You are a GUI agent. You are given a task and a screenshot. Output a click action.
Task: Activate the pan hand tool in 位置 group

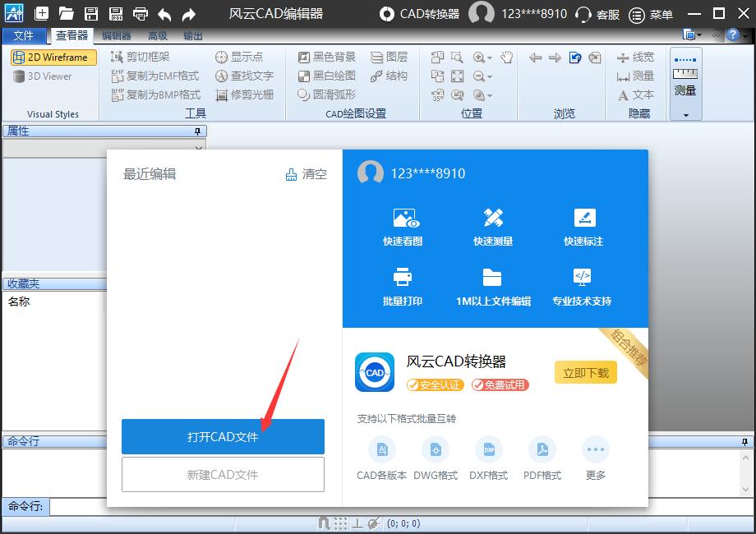[507, 58]
